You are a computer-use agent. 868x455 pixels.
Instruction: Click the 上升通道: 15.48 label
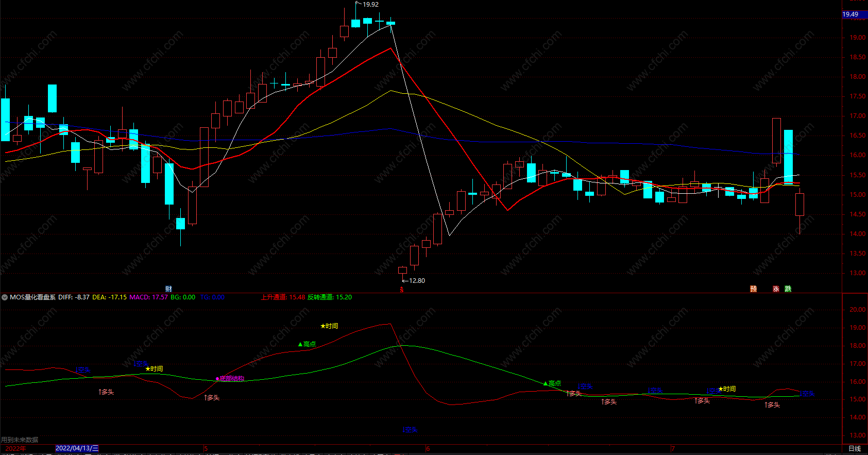pos(283,297)
